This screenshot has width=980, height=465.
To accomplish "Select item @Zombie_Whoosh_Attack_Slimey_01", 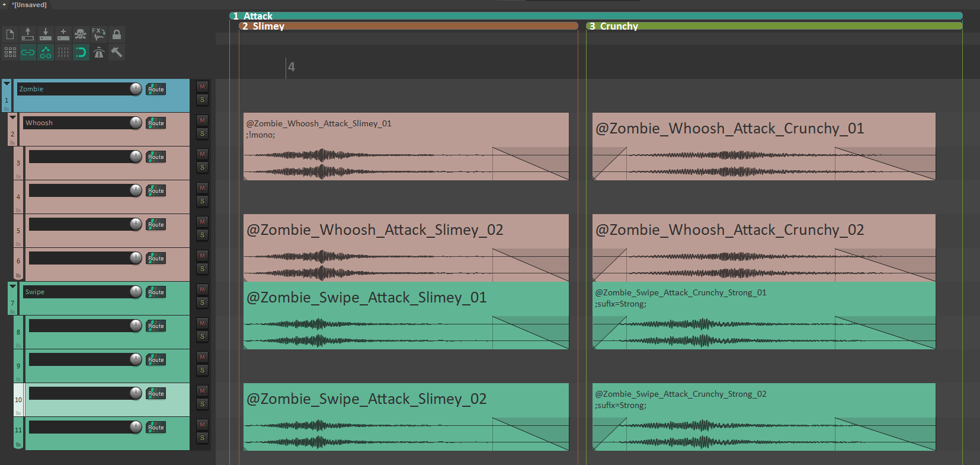I will [406, 146].
